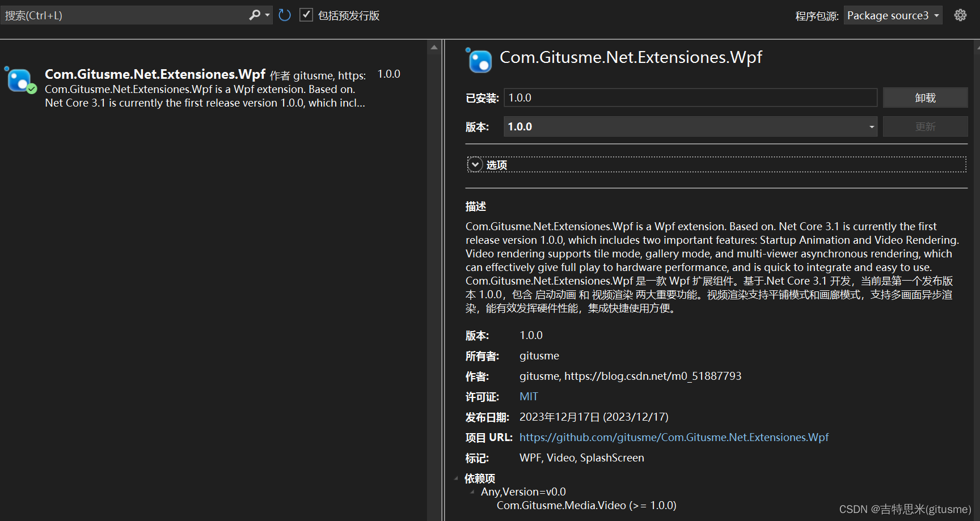
Task: Focus the package search box
Action: point(125,15)
